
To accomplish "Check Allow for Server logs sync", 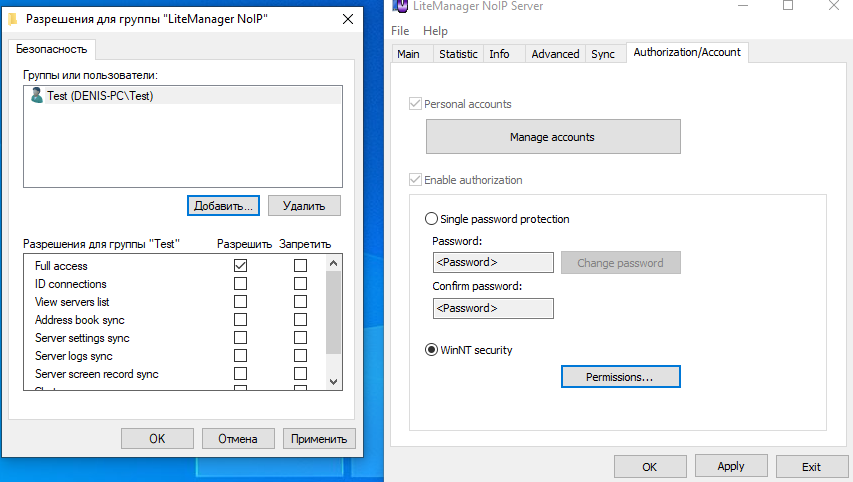I will pos(240,355).
